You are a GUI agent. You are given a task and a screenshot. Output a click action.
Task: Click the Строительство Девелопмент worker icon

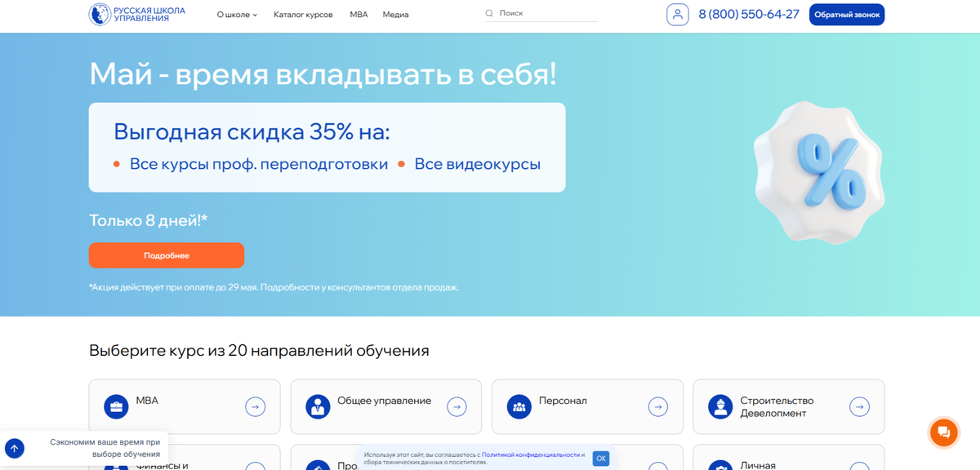tap(720, 406)
